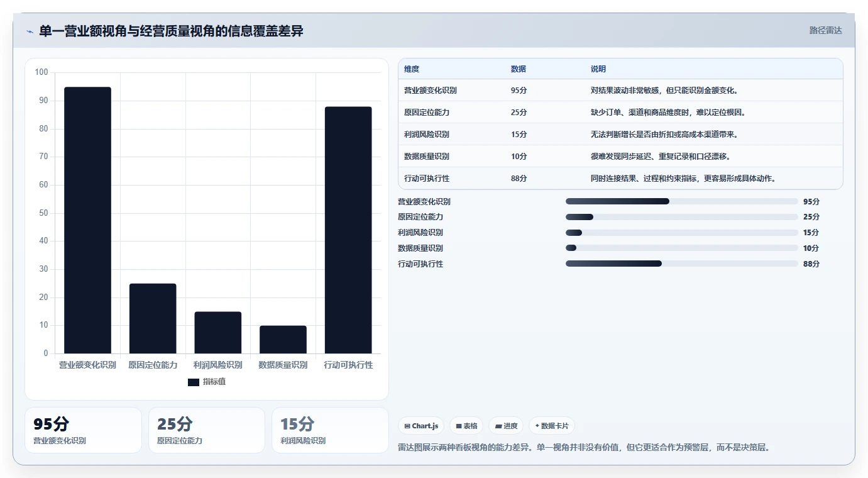Click the 原因定位能力 bar in chart
The width and height of the screenshot is (868, 478).
(x=153, y=319)
